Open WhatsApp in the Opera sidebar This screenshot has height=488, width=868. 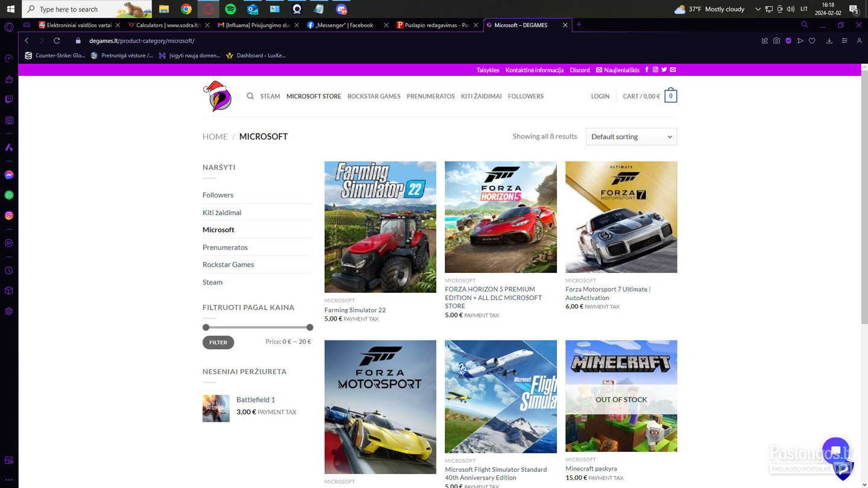tap(8, 195)
